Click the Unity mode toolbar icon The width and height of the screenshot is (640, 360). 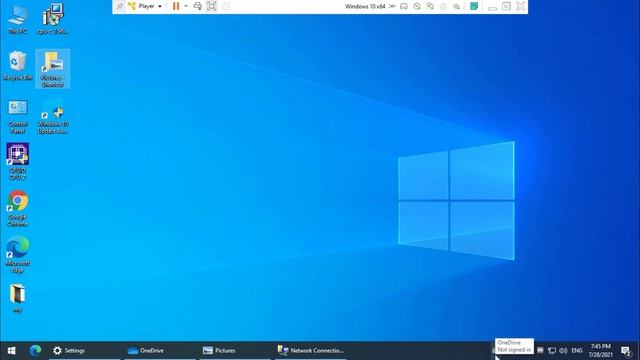click(x=226, y=6)
